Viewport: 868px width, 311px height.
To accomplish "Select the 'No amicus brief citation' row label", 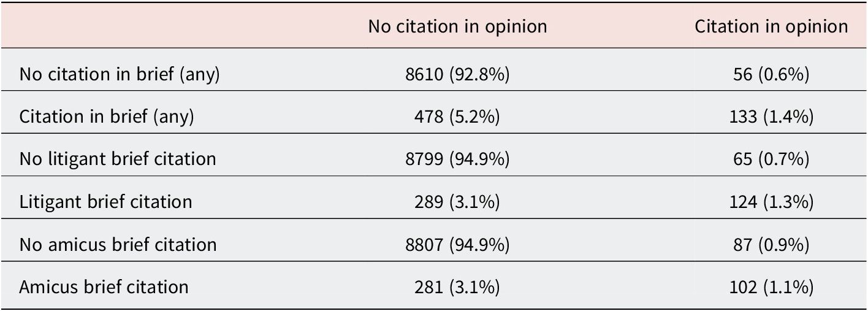I will [x=118, y=244].
